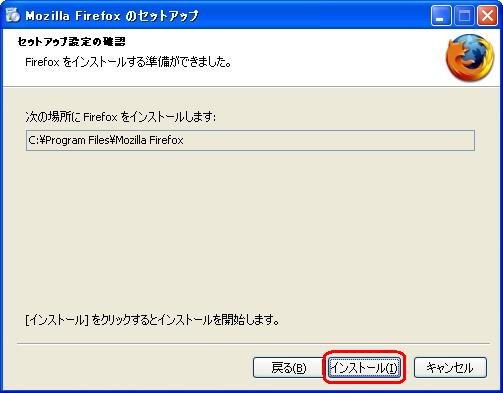Click the install path field C:¥Program Files¥Mozilla Firefox
The height and width of the screenshot is (393, 503).
tap(250, 140)
